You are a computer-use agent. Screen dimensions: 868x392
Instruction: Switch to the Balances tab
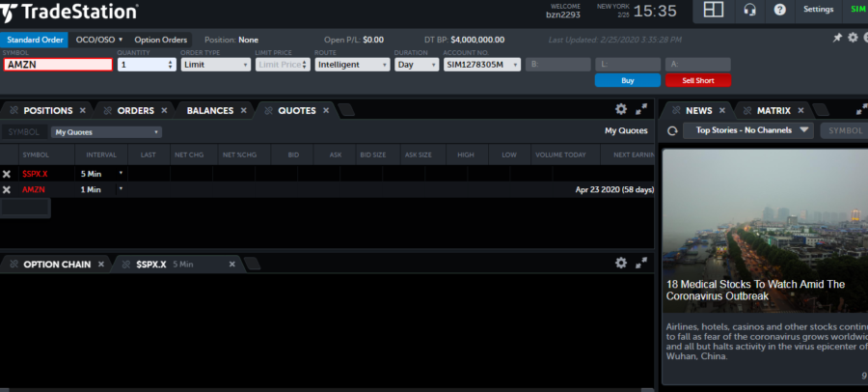210,110
